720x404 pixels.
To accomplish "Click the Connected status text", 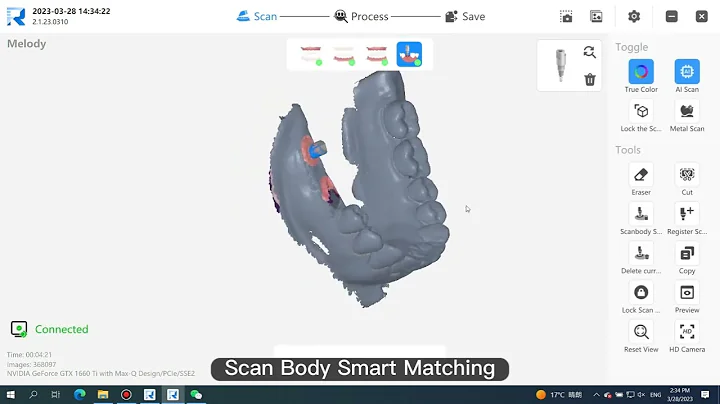I will point(62,329).
